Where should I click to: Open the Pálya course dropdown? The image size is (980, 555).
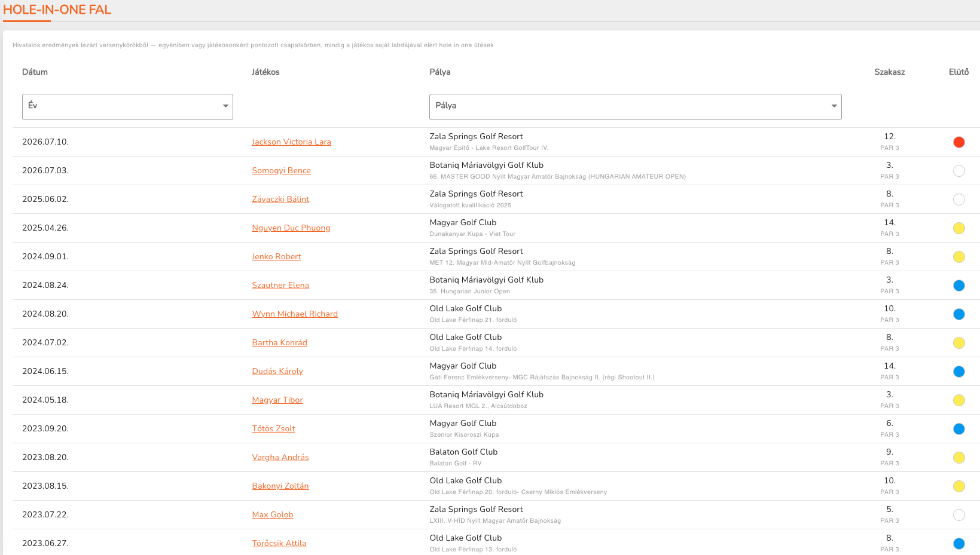tap(635, 107)
